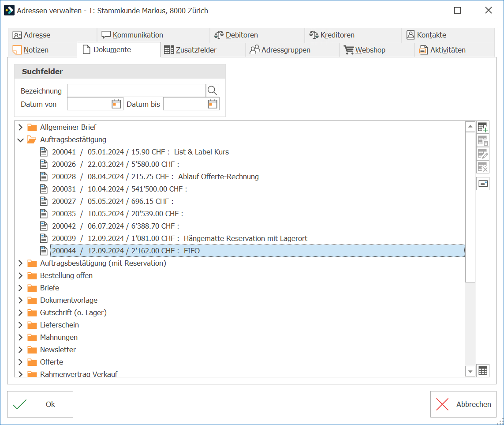This screenshot has height=425, width=504.
Task: Click the document icon of entry 200035
Action: tap(44, 214)
